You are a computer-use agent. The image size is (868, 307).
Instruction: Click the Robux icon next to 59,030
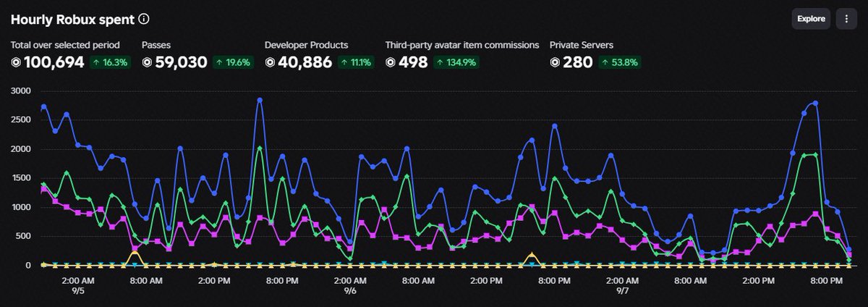click(x=147, y=63)
